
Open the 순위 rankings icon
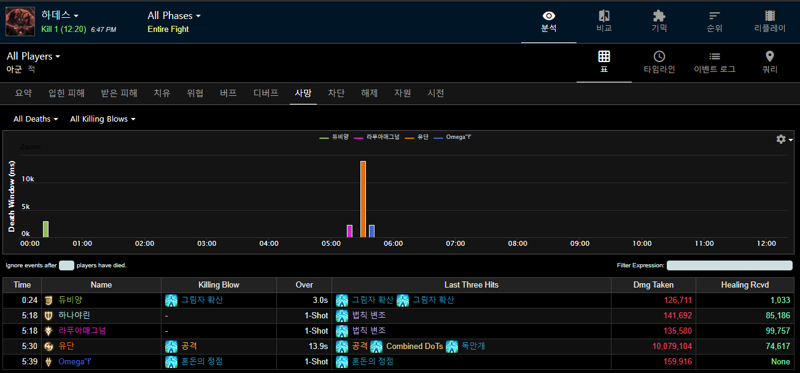click(x=714, y=21)
